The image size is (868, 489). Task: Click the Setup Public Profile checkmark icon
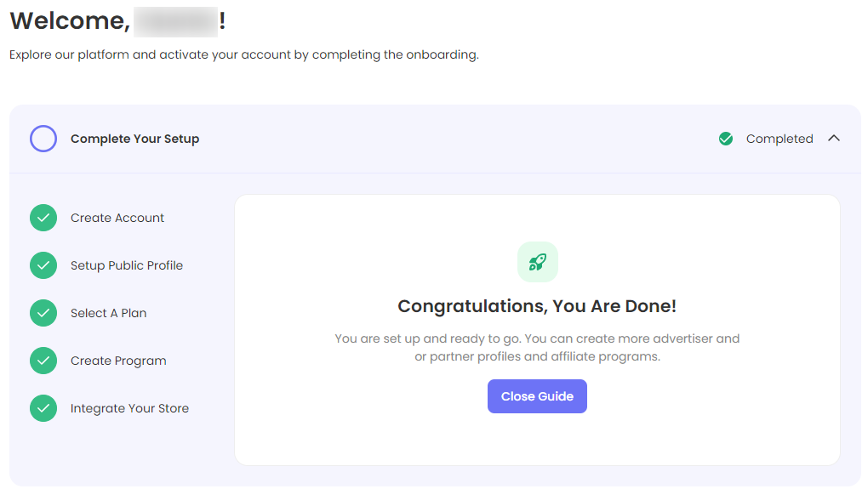(43, 265)
